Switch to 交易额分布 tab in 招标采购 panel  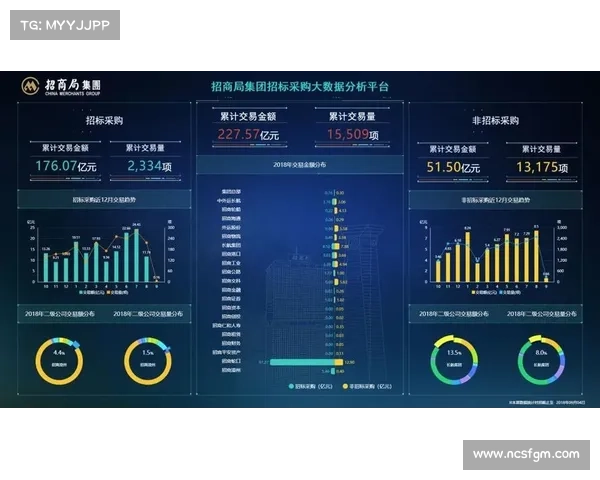60,314
